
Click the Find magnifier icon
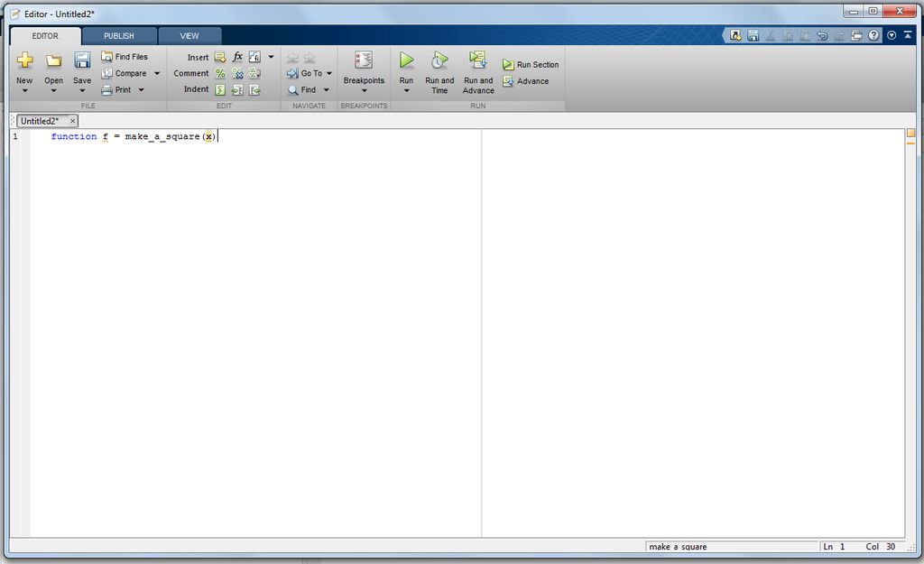[293, 90]
